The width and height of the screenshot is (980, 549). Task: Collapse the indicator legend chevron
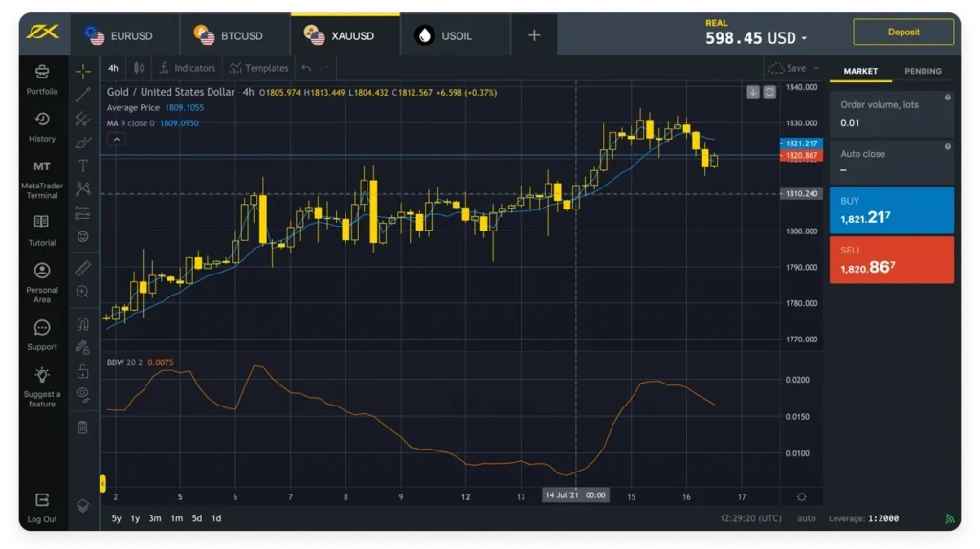point(116,139)
